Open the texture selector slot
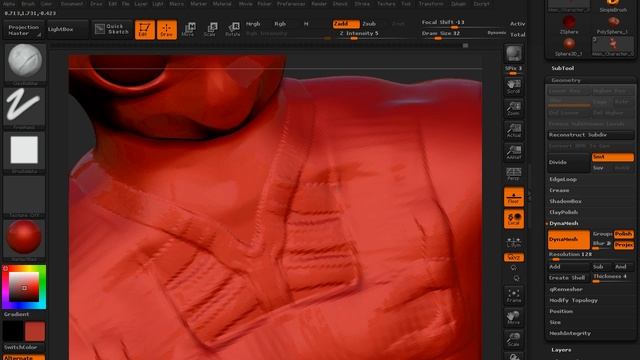The height and width of the screenshot is (360, 640). tap(24, 196)
